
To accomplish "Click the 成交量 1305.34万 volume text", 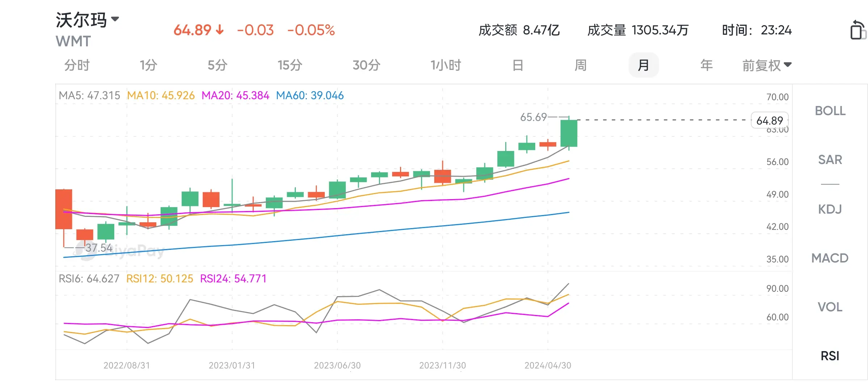I will 638,30.
